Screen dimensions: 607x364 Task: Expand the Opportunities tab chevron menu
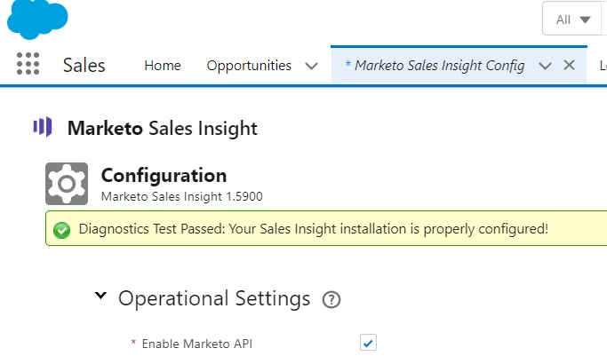[x=311, y=65]
